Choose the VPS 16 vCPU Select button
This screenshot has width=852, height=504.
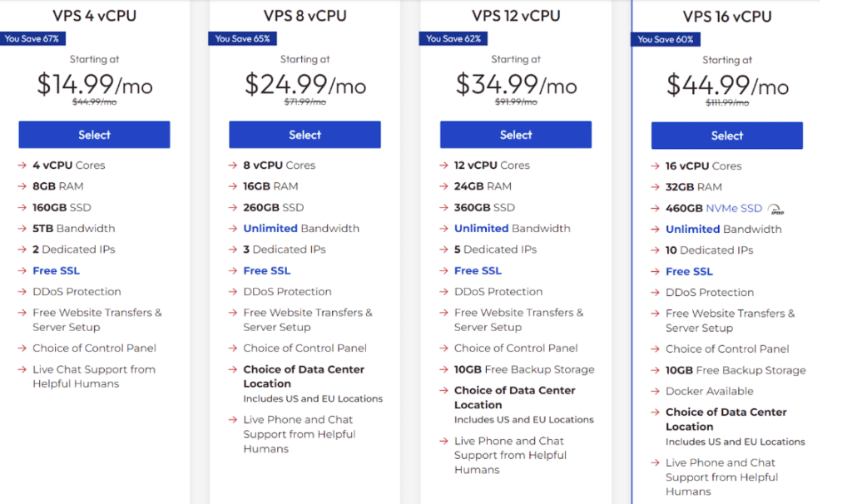726,136
